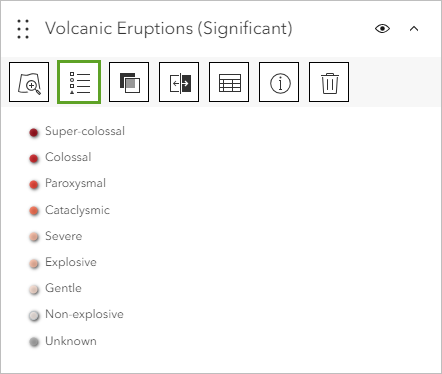Open the Transparency tool icon

tap(129, 82)
